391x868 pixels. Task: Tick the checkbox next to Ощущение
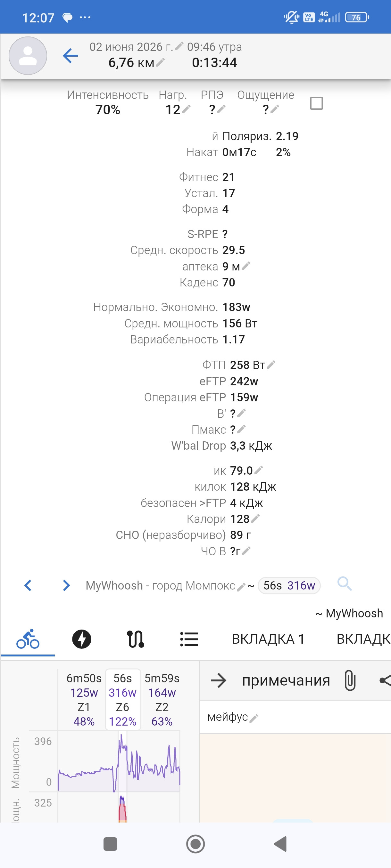(316, 103)
